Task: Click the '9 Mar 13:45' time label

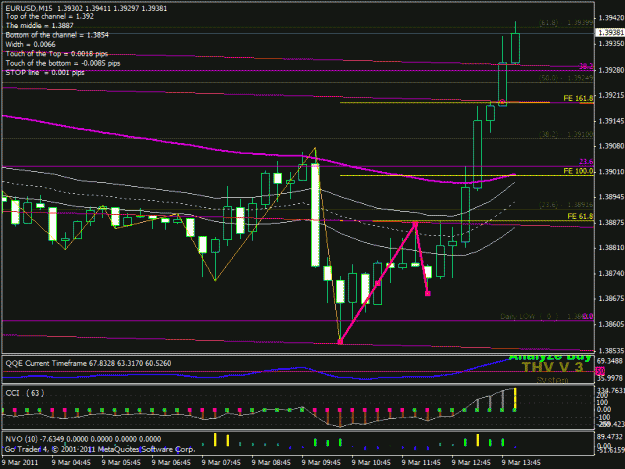Action: tap(521, 463)
